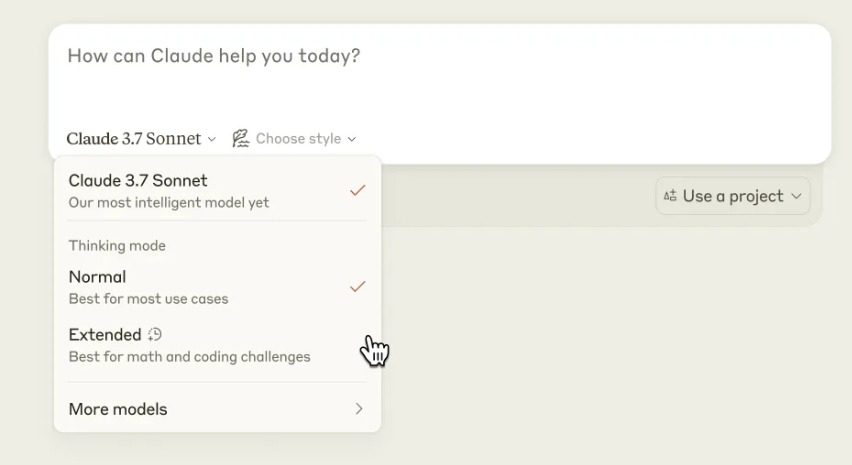Image resolution: width=852 pixels, height=465 pixels.
Task: Enable Extended thinking mode
Action: click(x=105, y=335)
